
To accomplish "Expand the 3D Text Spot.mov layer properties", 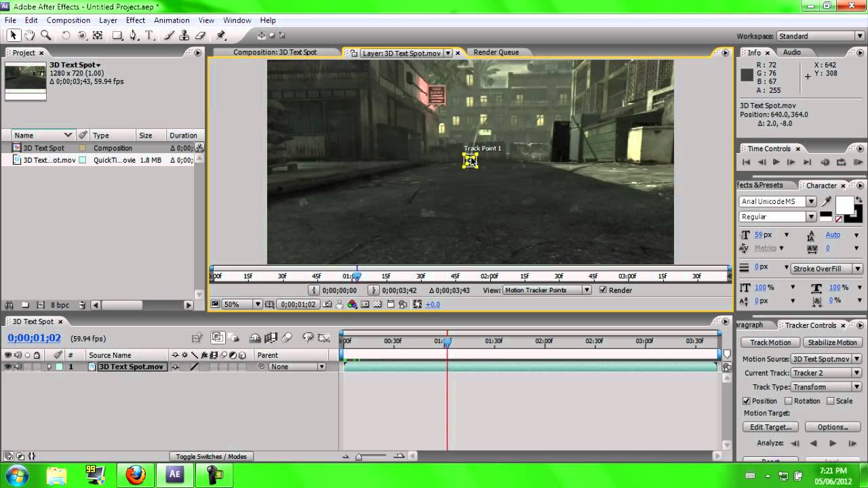I will 49,367.
